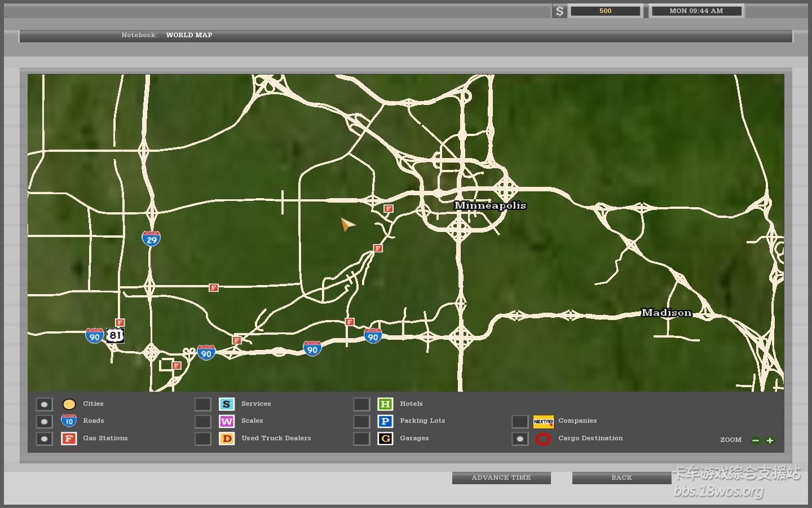Click the dollar sign money icon
The height and width of the screenshot is (508, 812).
pos(559,11)
